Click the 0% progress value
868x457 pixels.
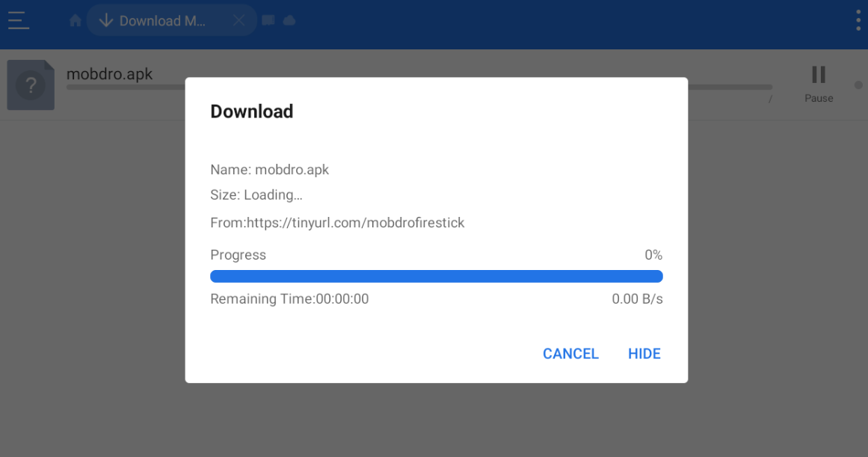click(x=653, y=255)
